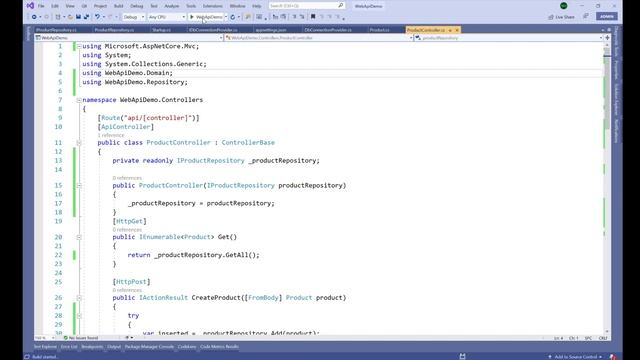Click the search magnifier icon
640x360 pixels.
point(341,6)
